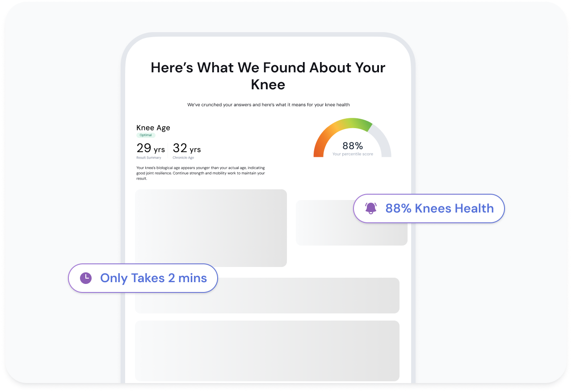The height and width of the screenshot is (392, 572).
Task: Click the 88% percentile gauge
Action: pyautogui.click(x=352, y=138)
